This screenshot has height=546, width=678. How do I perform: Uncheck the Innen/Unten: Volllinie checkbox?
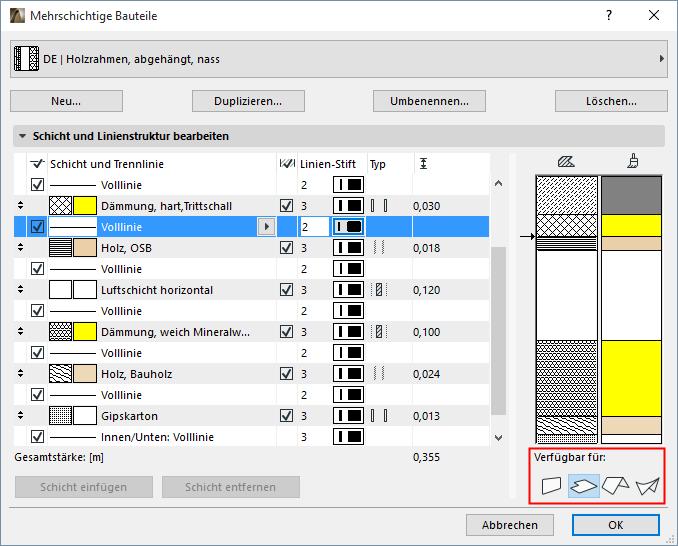pyautogui.click(x=38, y=437)
